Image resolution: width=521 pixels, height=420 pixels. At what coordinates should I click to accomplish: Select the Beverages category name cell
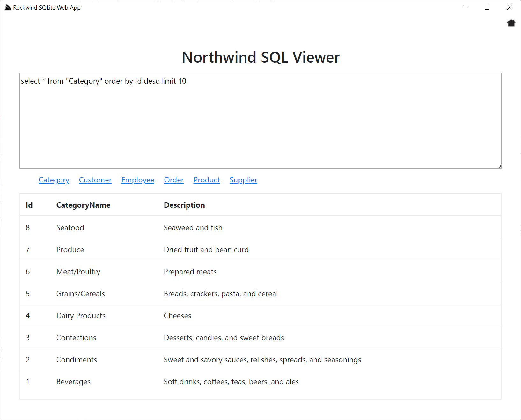pyautogui.click(x=73, y=382)
